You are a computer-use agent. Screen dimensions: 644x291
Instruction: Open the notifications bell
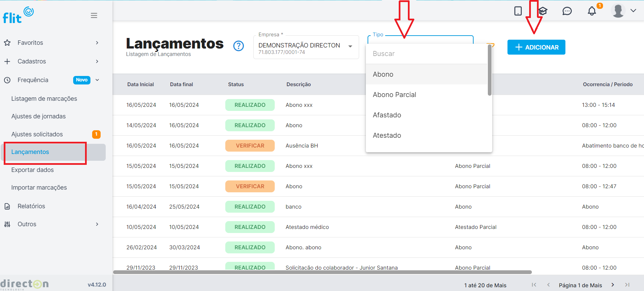(x=592, y=11)
